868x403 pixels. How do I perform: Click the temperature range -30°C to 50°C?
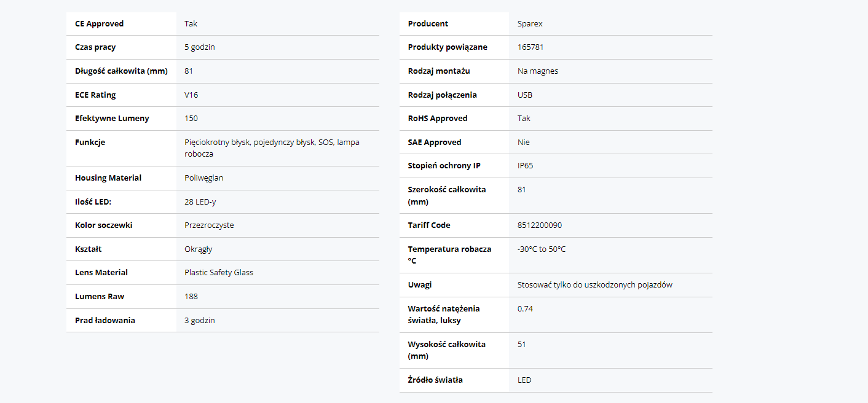542,249
